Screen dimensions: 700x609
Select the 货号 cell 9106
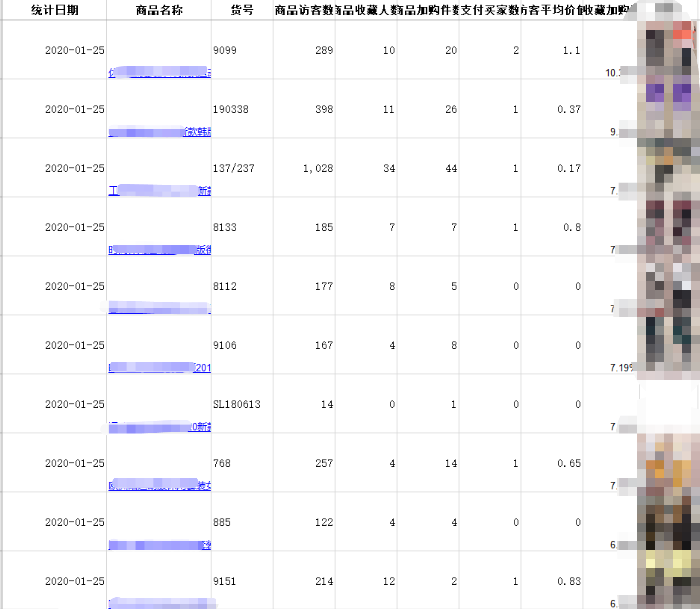click(242, 345)
